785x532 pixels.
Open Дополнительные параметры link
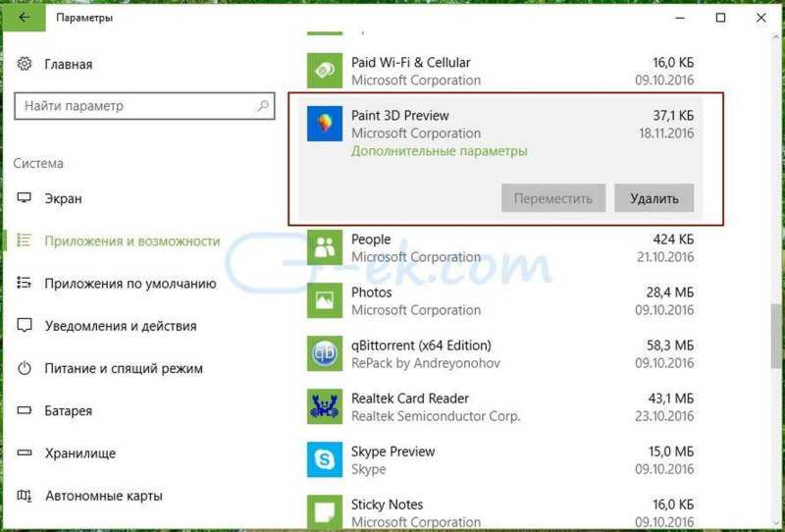tap(439, 151)
